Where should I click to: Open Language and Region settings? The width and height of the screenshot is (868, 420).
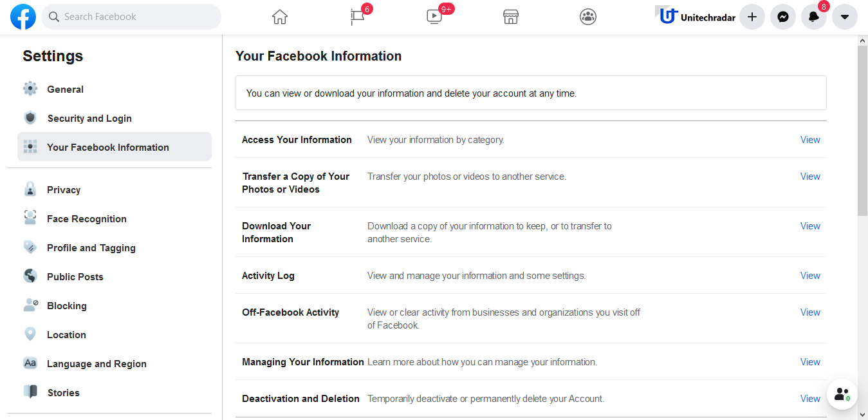96,363
